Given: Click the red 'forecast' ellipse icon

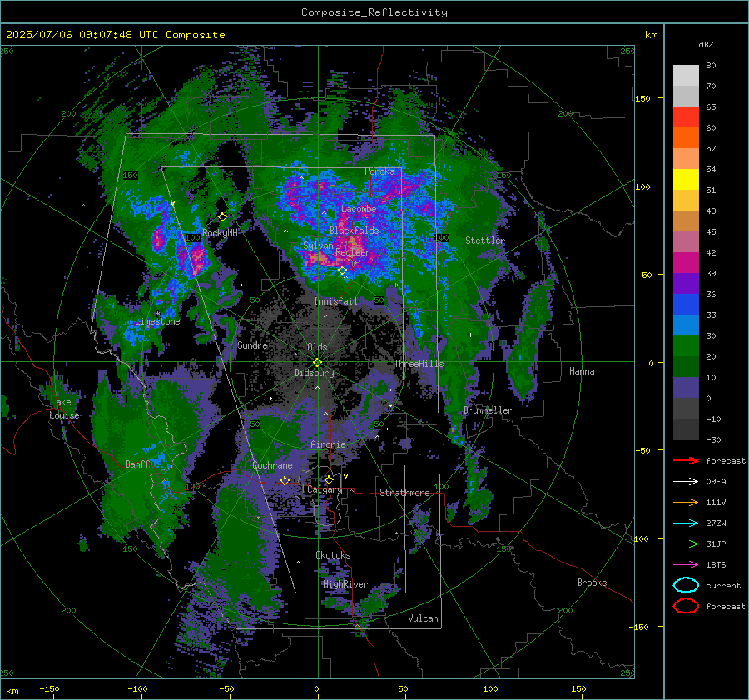Looking at the screenshot, I should pyautogui.click(x=686, y=606).
